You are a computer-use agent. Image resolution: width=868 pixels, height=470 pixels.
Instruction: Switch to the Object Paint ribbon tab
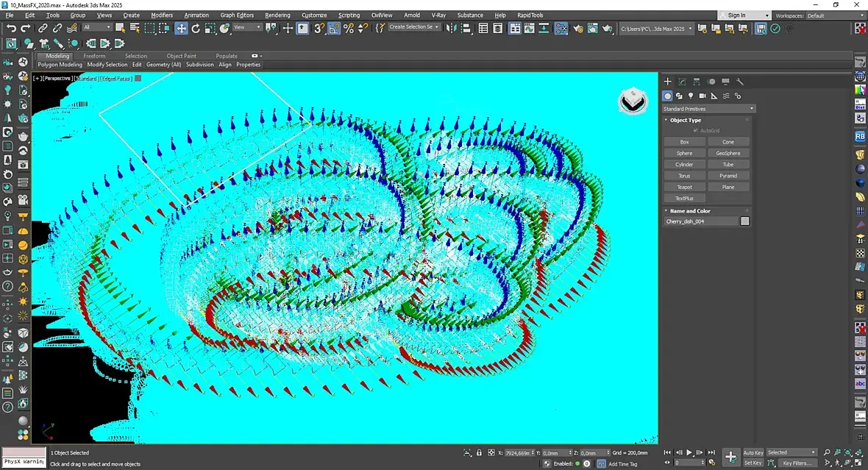pyautogui.click(x=181, y=56)
